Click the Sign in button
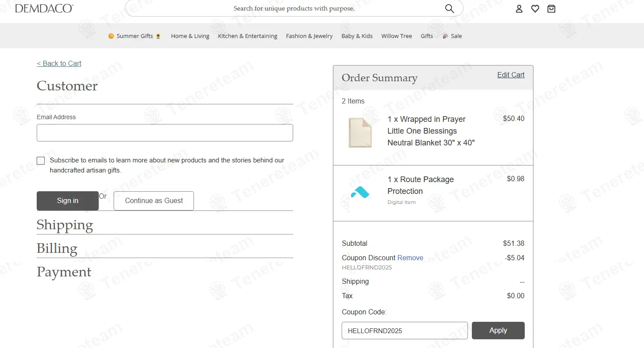644x348 pixels. (x=68, y=201)
